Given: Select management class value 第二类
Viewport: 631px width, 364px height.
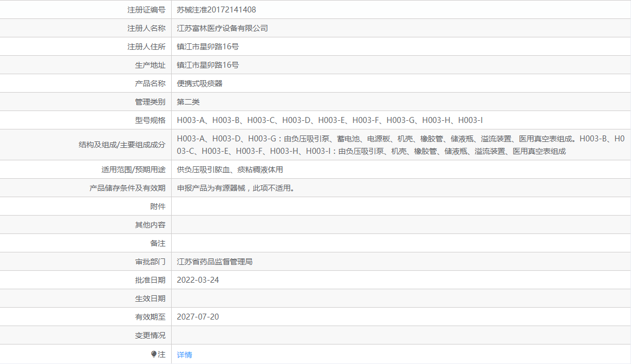Looking at the screenshot, I should 188,102.
